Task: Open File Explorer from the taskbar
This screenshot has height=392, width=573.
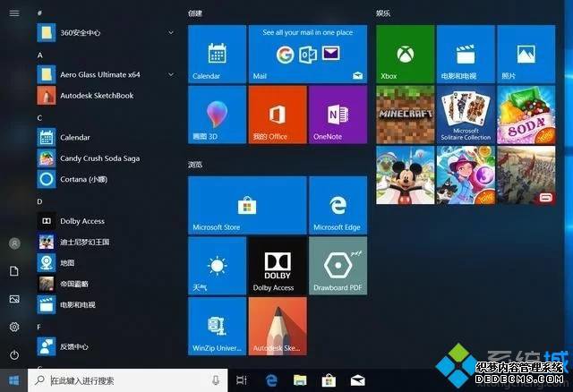Action: [300, 380]
